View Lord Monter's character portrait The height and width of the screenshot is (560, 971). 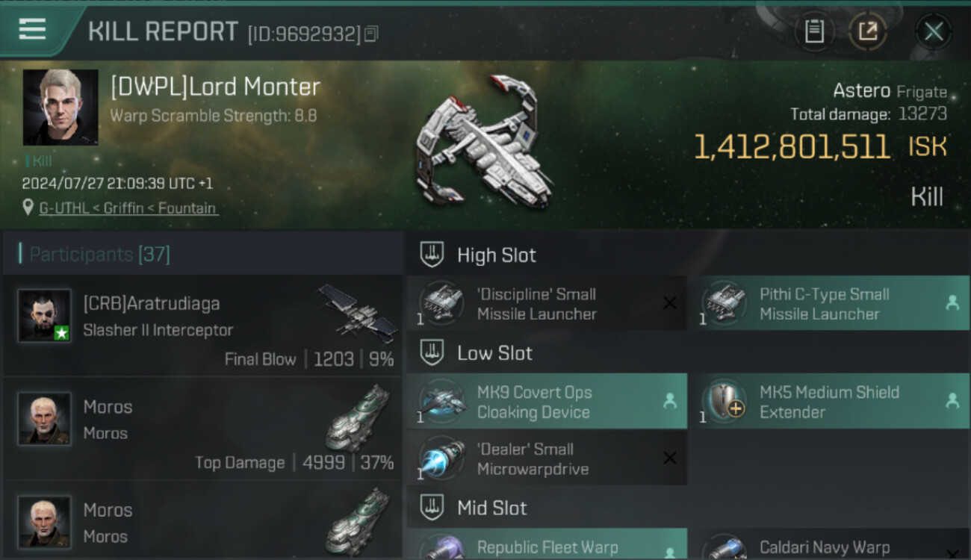[x=61, y=108]
